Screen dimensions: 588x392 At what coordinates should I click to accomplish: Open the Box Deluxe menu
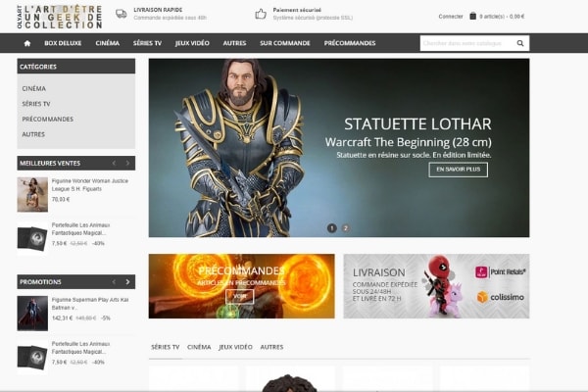click(x=63, y=43)
